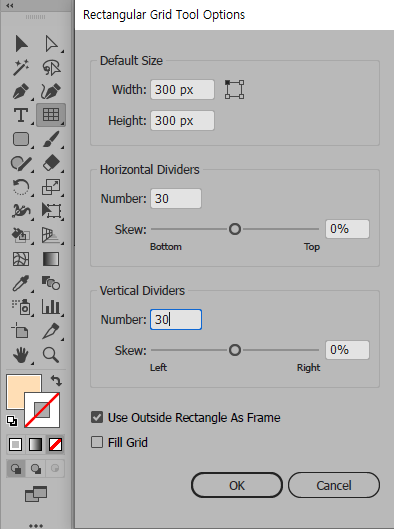The image size is (394, 529).
Task: Select the Gradient tool
Action: tap(51, 259)
